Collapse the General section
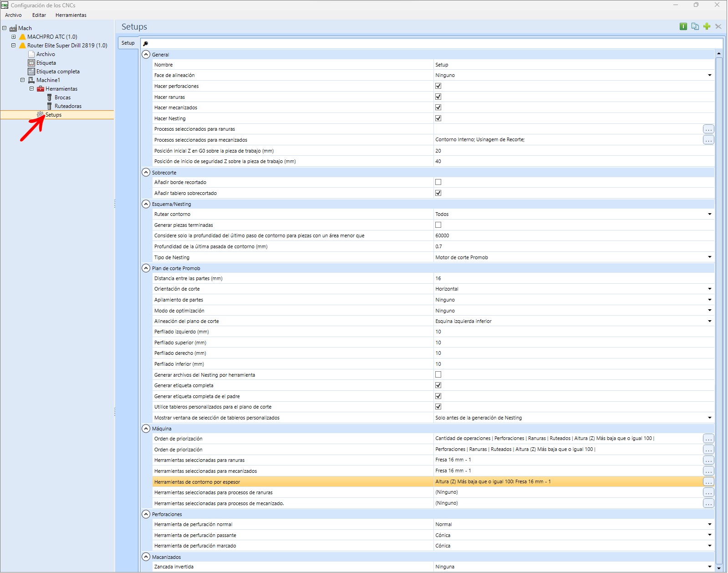Viewport: 728px width, 573px height. (x=146, y=55)
